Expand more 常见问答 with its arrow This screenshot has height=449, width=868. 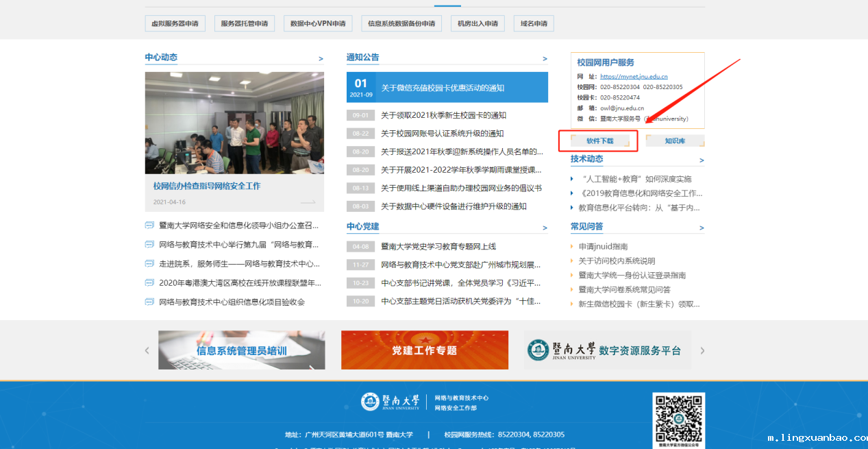pyautogui.click(x=702, y=228)
